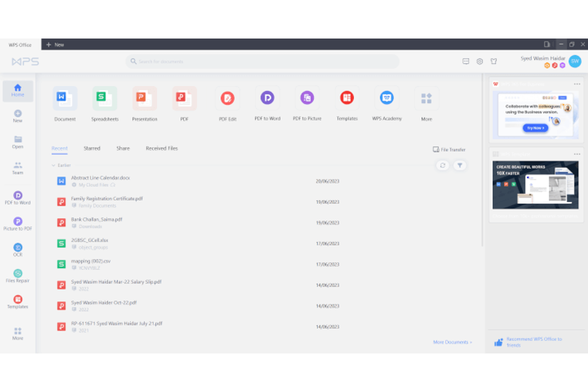Open the Templates sidebar icon
The height and width of the screenshot is (392, 588).
click(17, 301)
